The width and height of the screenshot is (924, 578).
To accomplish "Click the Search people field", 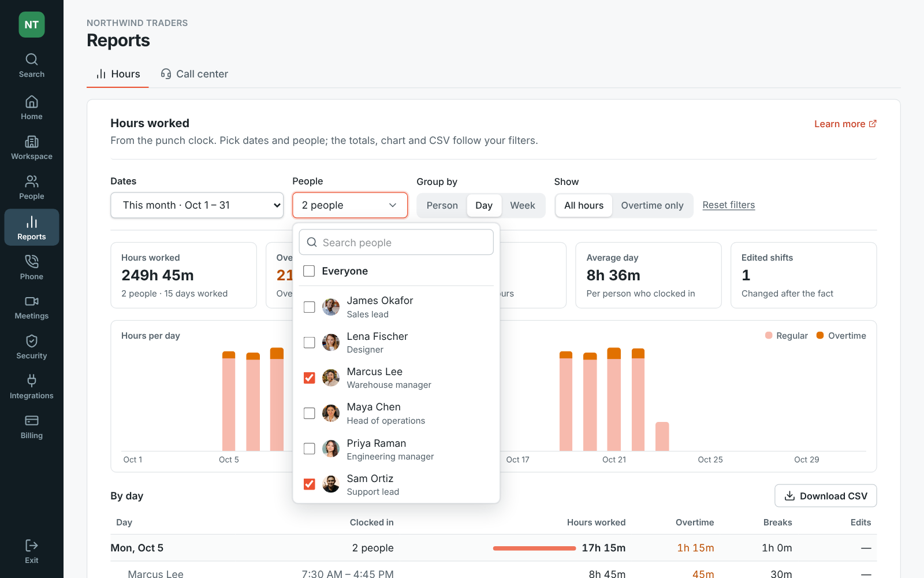I will 396,242.
